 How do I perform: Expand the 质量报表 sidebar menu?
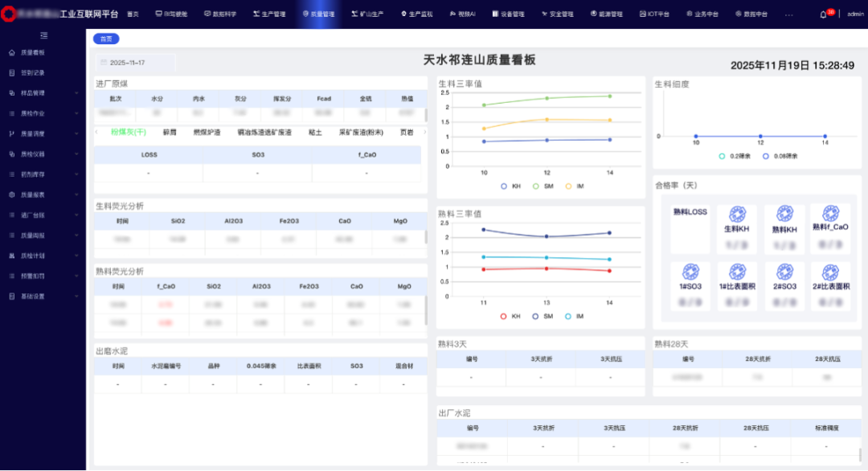pyautogui.click(x=43, y=195)
